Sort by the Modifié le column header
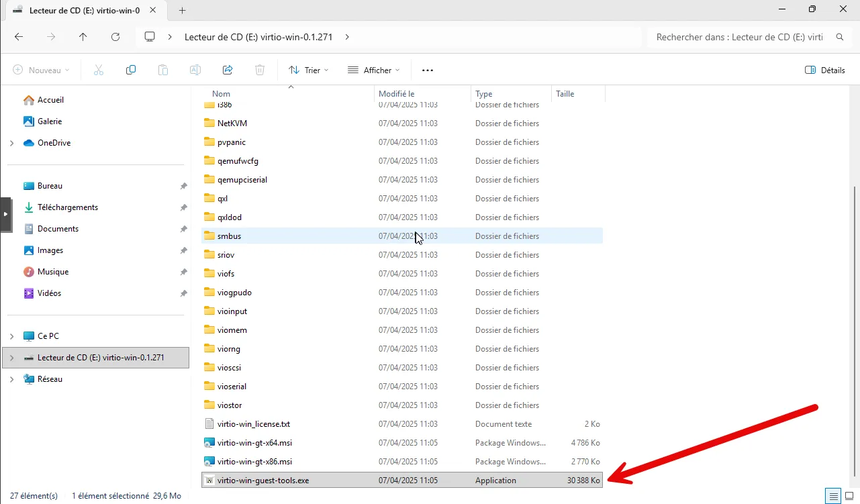Image resolution: width=860 pixels, height=504 pixels. [x=396, y=94]
